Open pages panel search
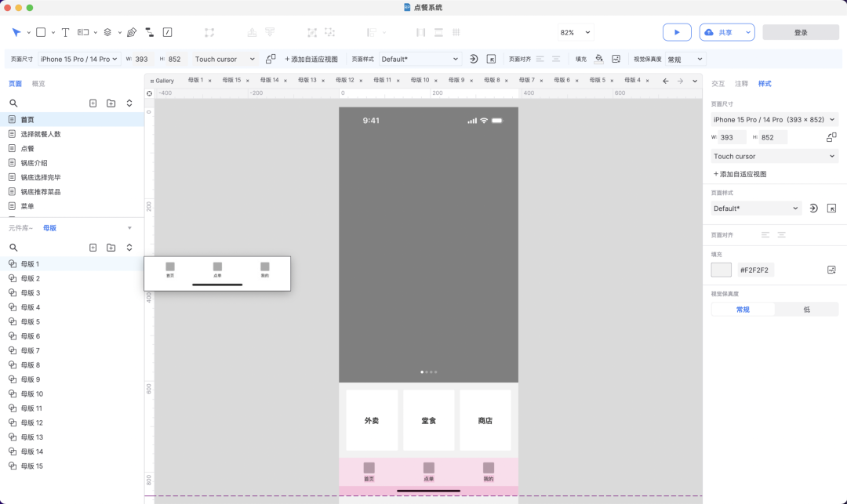The width and height of the screenshot is (847, 504). (x=13, y=103)
